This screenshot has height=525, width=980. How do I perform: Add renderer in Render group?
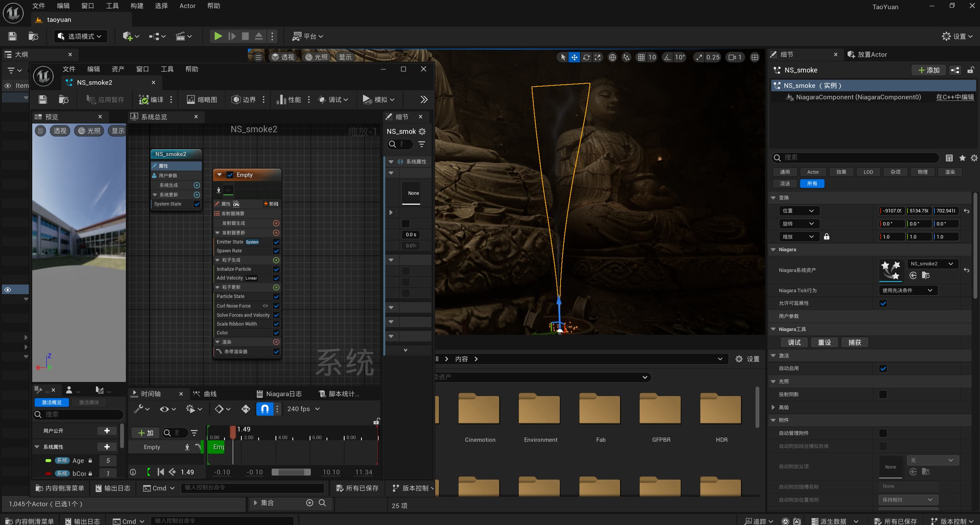click(x=276, y=342)
